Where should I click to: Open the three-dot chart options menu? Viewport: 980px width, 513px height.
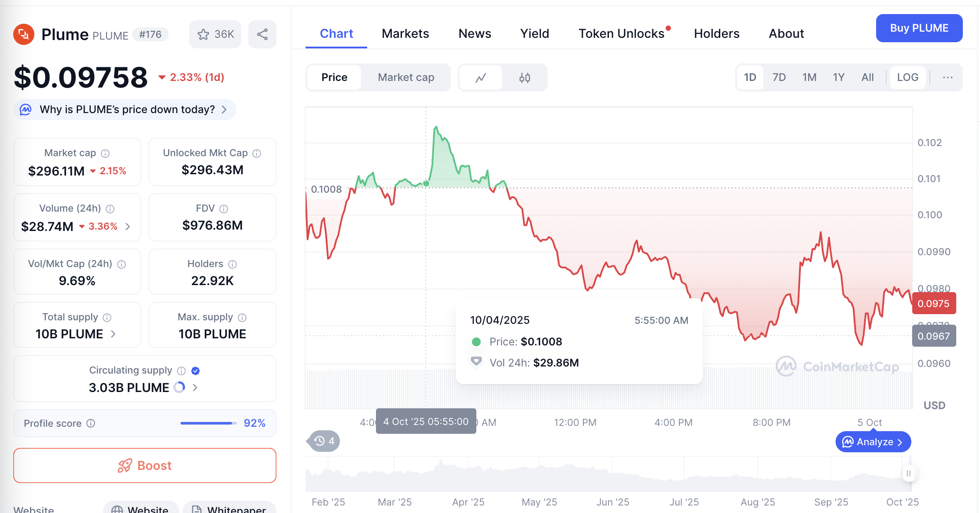click(x=947, y=77)
